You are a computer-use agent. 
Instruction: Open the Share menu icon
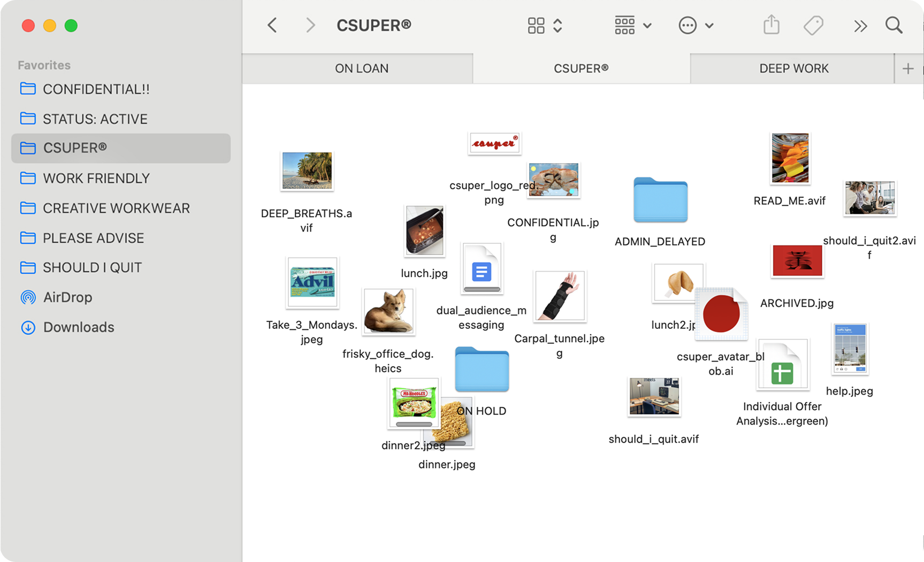coord(771,25)
